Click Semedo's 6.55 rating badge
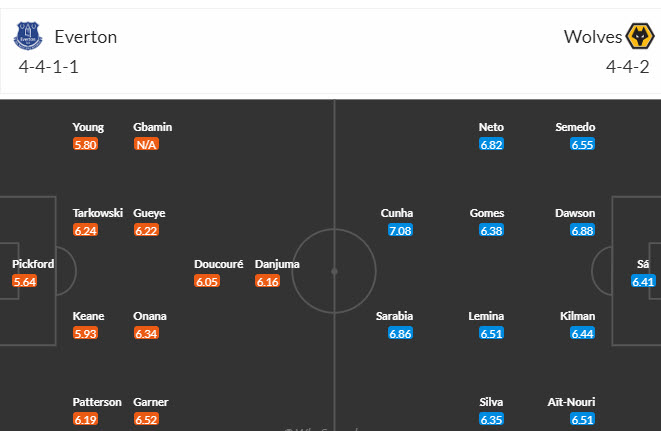Screen dimensions: 661x431 (x=583, y=144)
